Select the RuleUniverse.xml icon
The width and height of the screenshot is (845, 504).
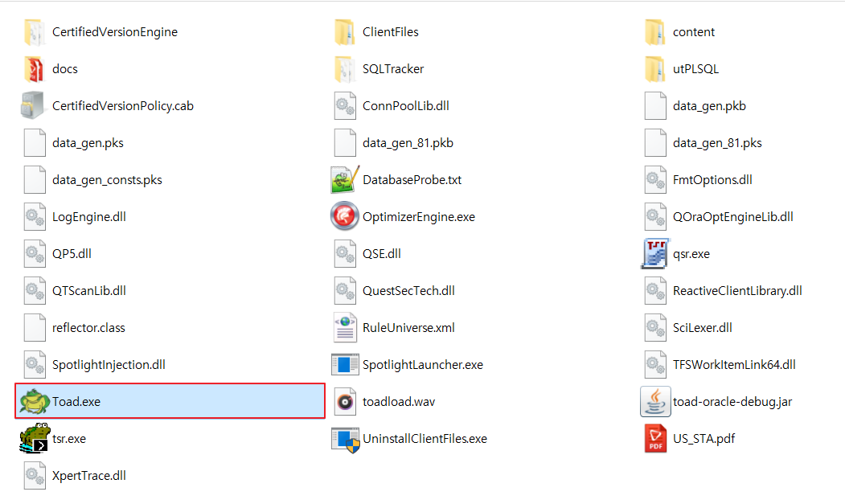tap(345, 328)
